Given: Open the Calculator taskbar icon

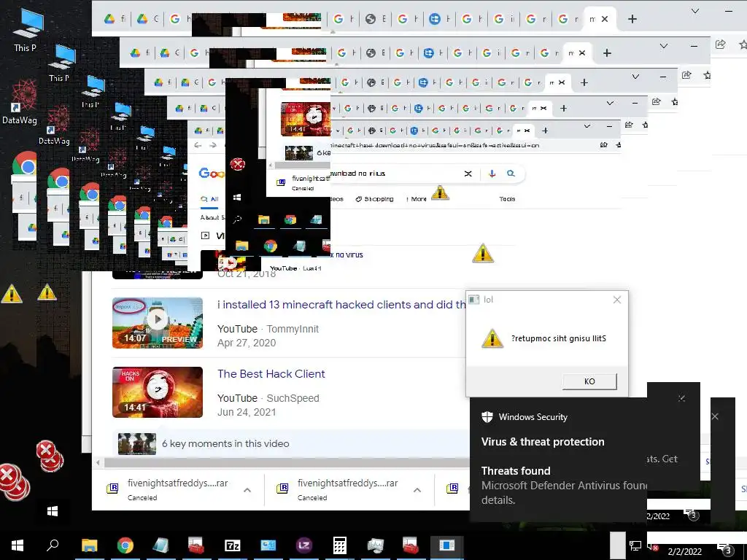Looking at the screenshot, I should 340,545.
